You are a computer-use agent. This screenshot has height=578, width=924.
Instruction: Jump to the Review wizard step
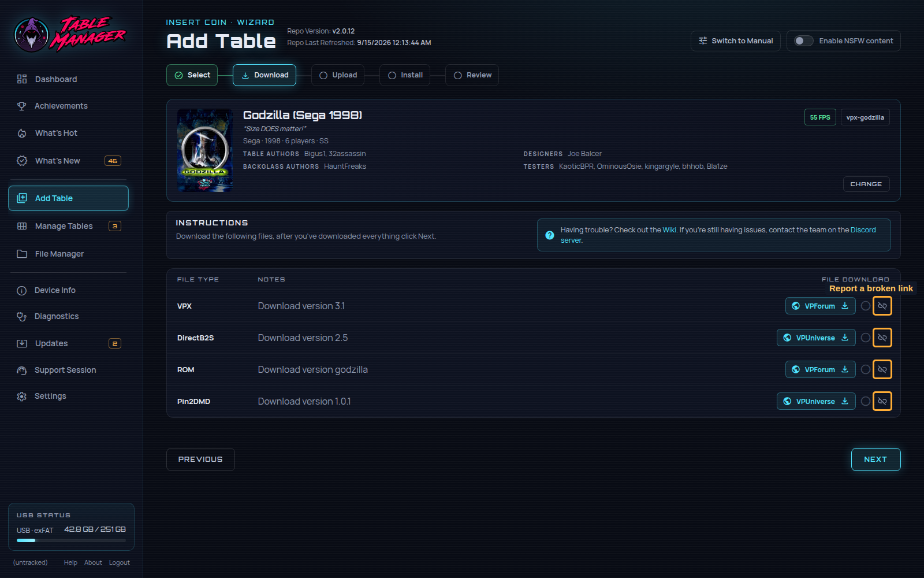pos(472,75)
